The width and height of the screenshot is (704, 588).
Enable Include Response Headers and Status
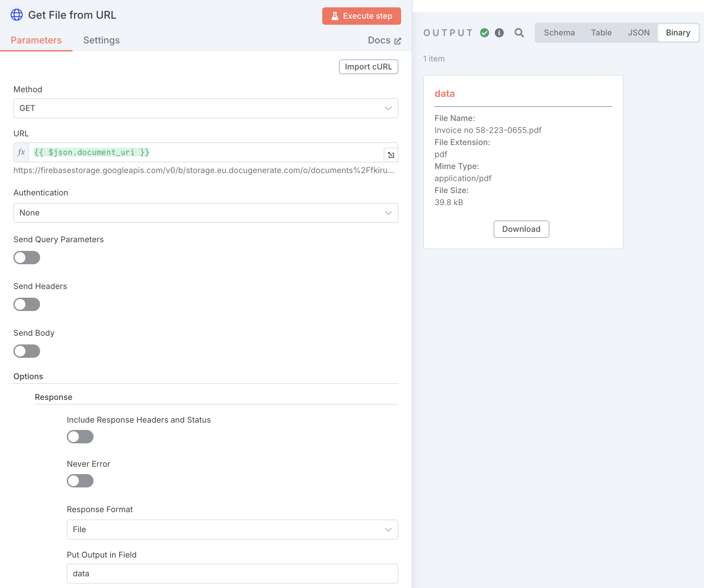[80, 437]
